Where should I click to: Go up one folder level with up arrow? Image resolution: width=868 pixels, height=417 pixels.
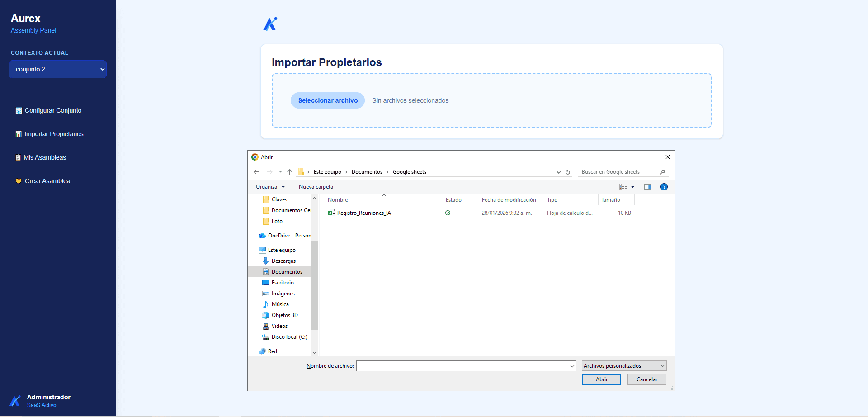click(290, 172)
